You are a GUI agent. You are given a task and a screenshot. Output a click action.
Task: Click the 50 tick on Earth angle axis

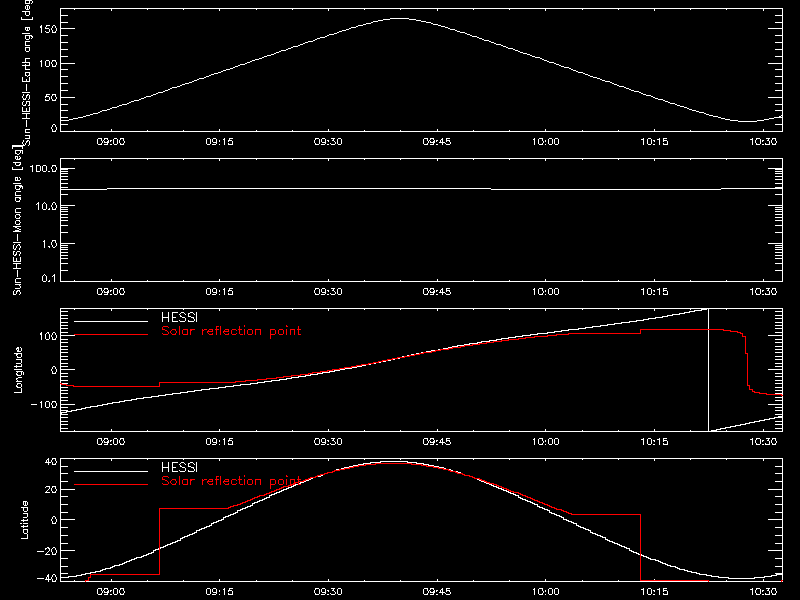pos(51,98)
